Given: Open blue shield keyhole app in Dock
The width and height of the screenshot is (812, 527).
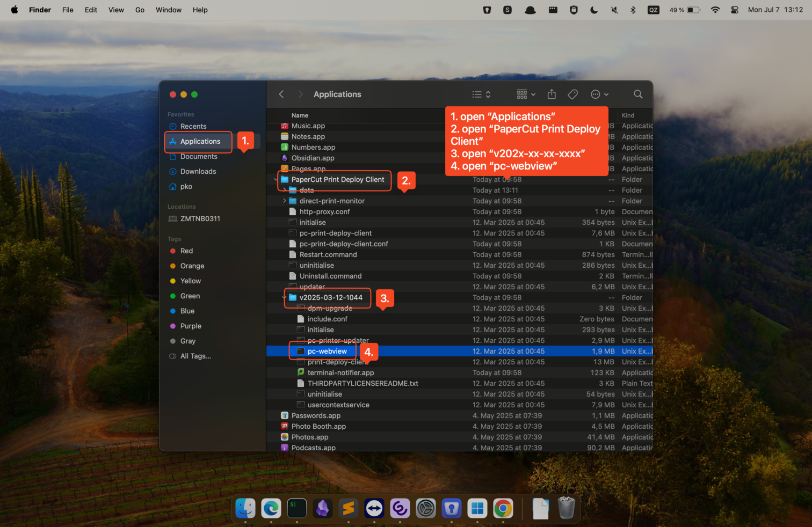Looking at the screenshot, I should 452,508.
